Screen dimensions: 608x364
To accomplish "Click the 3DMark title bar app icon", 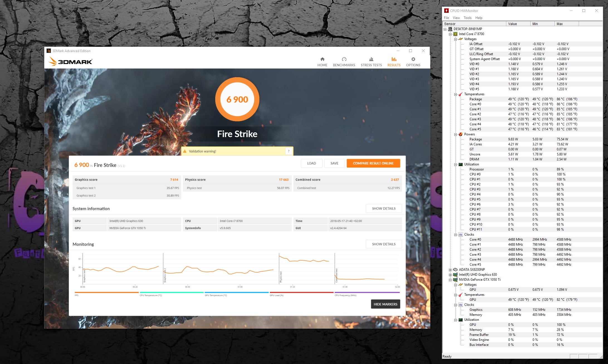I will [49, 51].
